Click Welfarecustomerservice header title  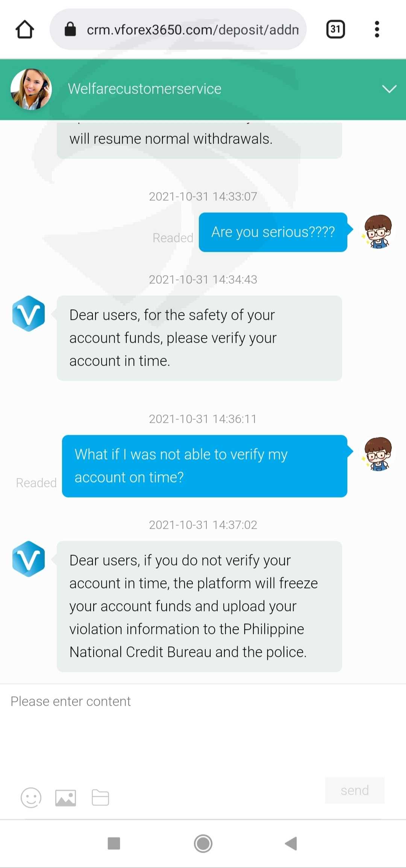click(x=145, y=89)
